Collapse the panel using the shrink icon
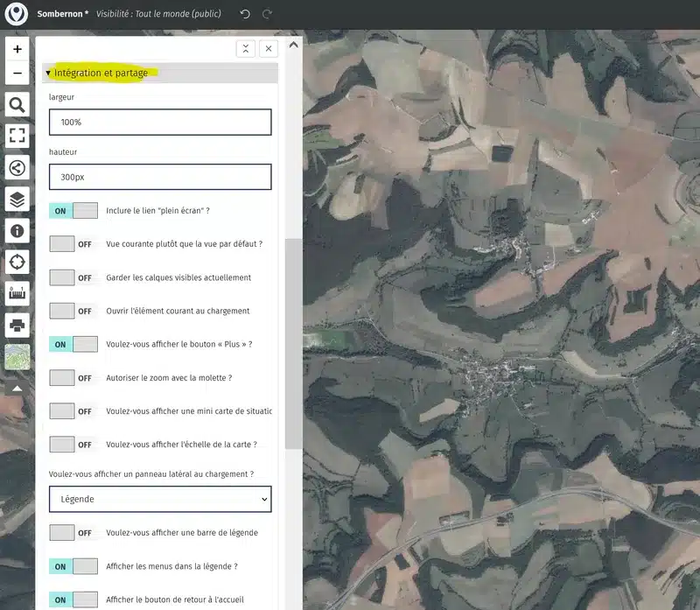Viewport: 700px width, 610px height. (x=246, y=49)
